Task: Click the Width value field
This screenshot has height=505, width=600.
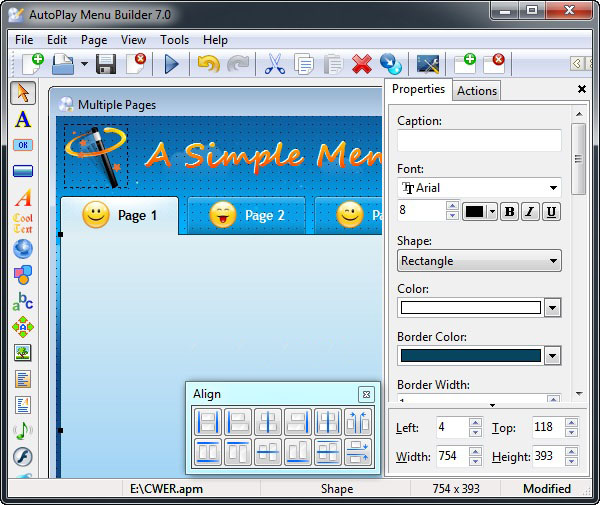Action: 452,456
